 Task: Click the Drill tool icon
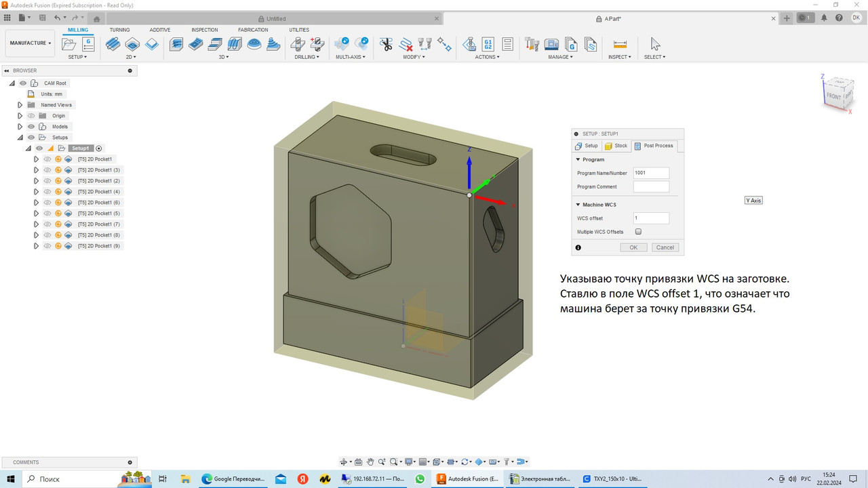pos(298,45)
